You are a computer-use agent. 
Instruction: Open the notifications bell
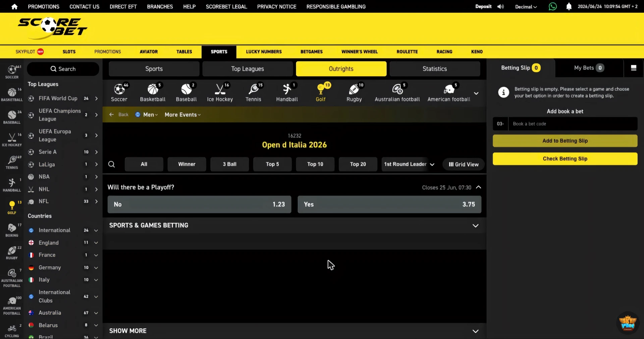(569, 6)
